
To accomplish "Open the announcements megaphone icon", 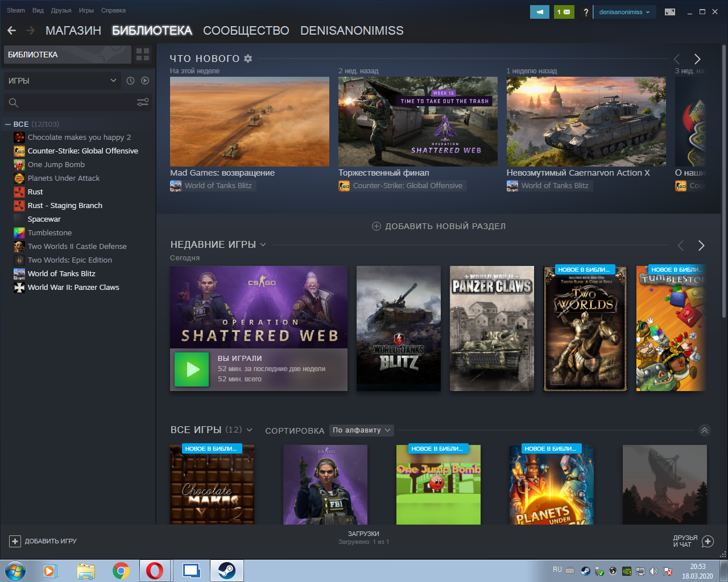I will (540, 12).
